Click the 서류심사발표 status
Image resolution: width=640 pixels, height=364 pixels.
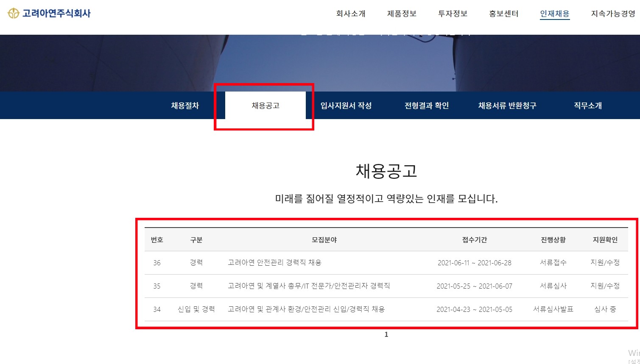point(553,309)
